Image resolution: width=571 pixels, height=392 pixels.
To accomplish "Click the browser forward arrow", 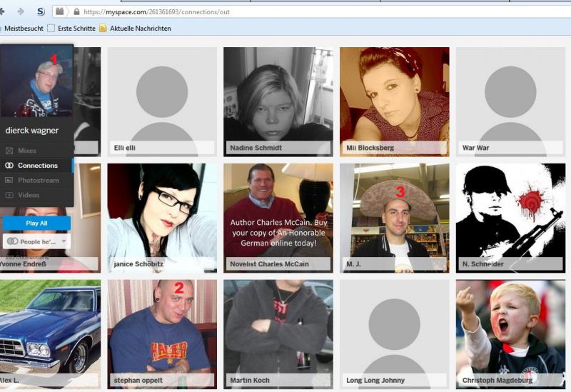I will [21, 11].
